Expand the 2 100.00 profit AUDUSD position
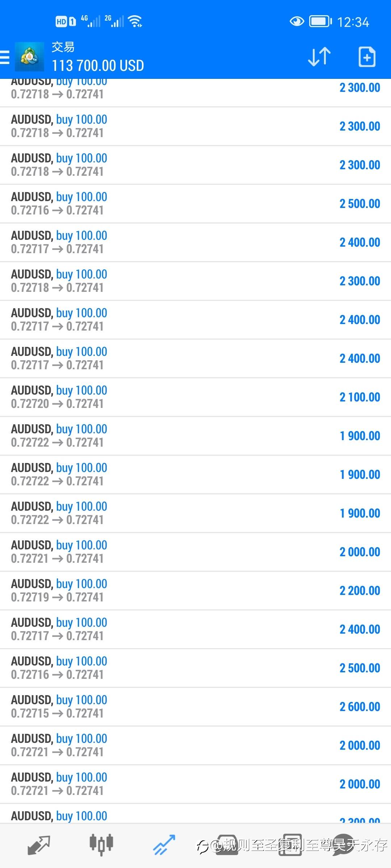The height and width of the screenshot is (868, 391). [195, 397]
